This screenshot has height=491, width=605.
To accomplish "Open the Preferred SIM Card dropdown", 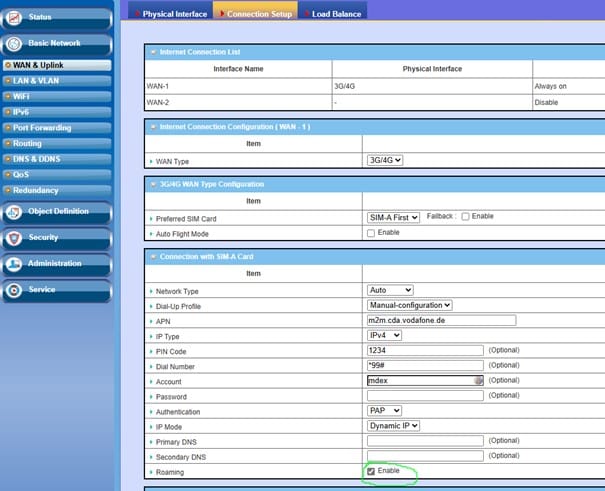I will pos(393,218).
